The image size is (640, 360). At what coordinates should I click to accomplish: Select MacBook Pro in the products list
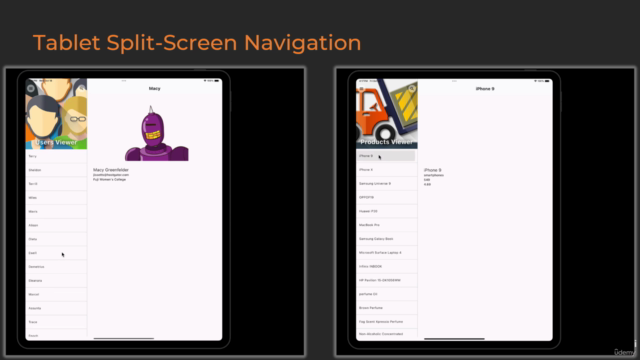(x=387, y=225)
